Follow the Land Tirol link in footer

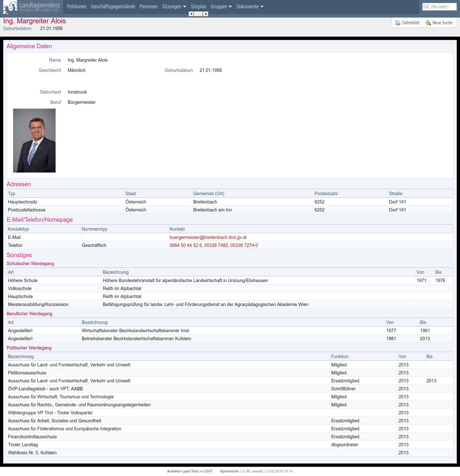[190, 471]
